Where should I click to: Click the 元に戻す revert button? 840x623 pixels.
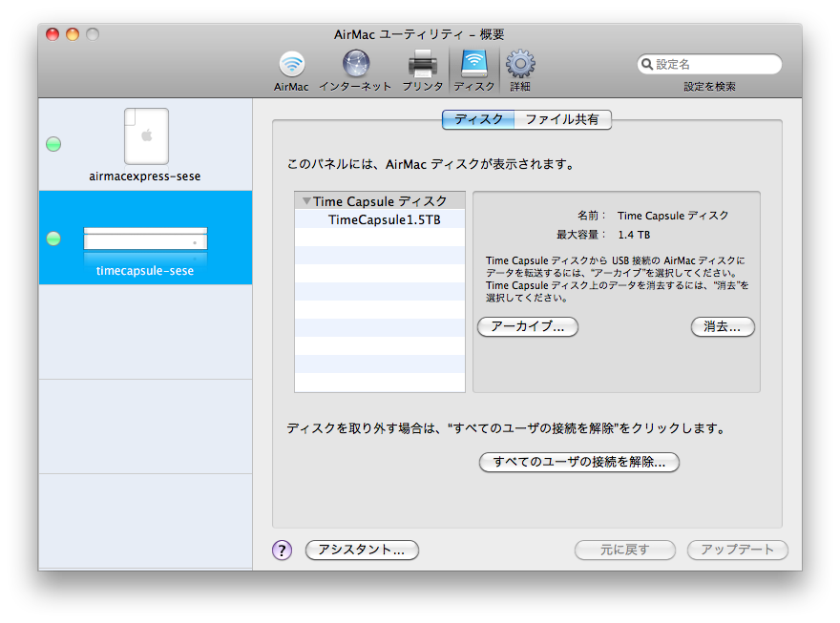[624, 550]
